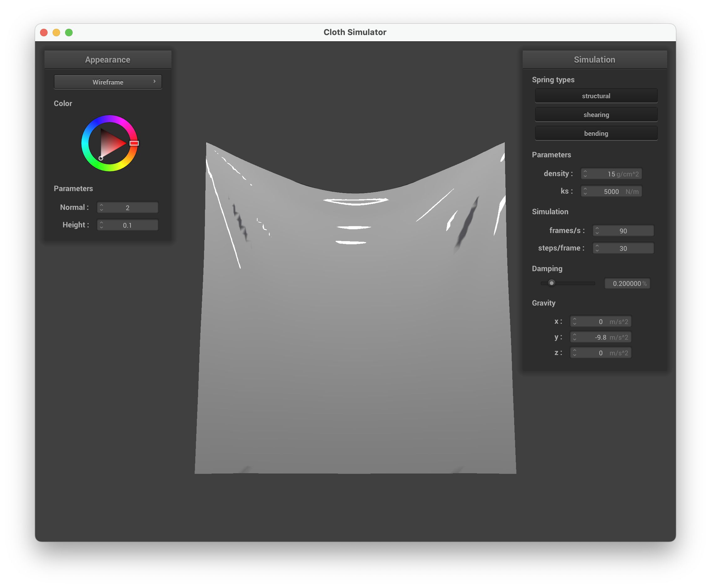711x588 pixels.
Task: Click the density stepper arrows
Action: tap(585, 174)
